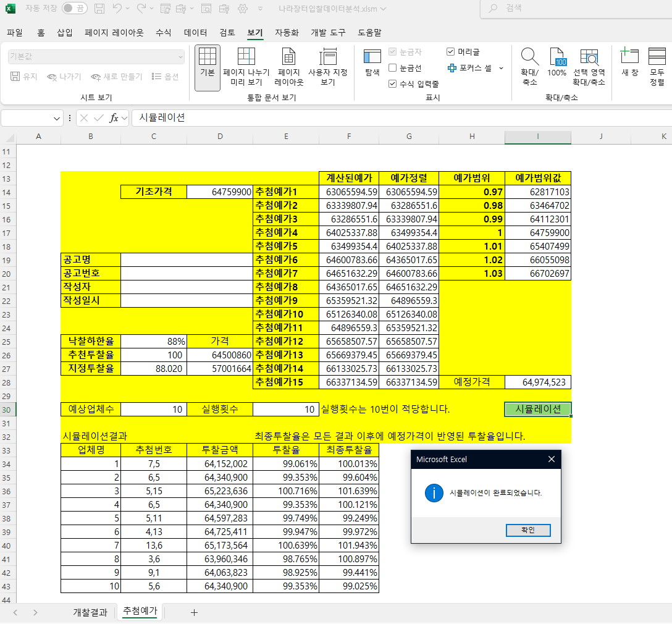Select the 추첨예가15 label cell
The image size is (672, 624).
tap(286, 382)
